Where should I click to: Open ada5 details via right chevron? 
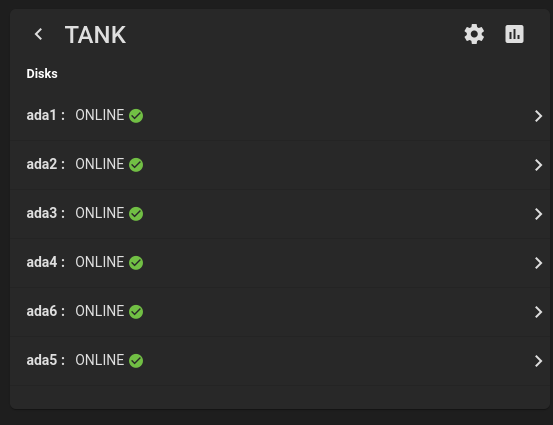538,361
